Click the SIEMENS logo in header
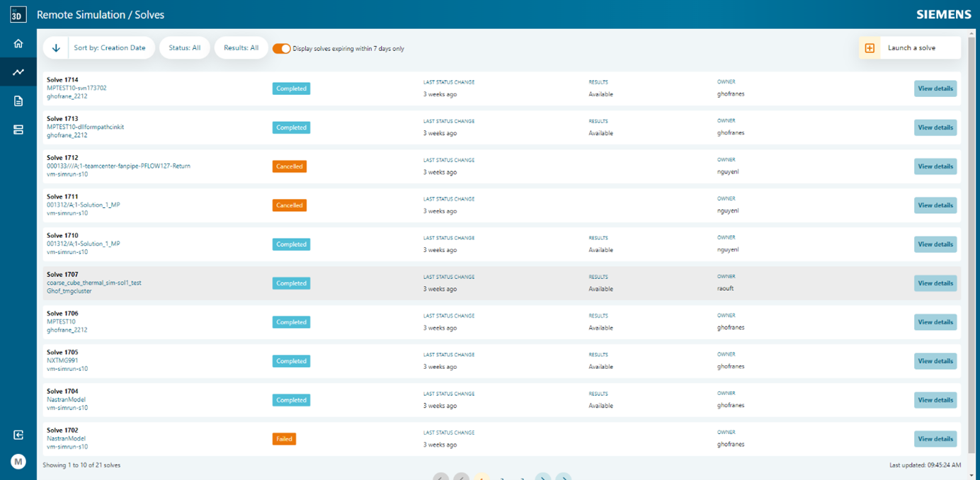This screenshot has height=480, width=980. [942, 13]
